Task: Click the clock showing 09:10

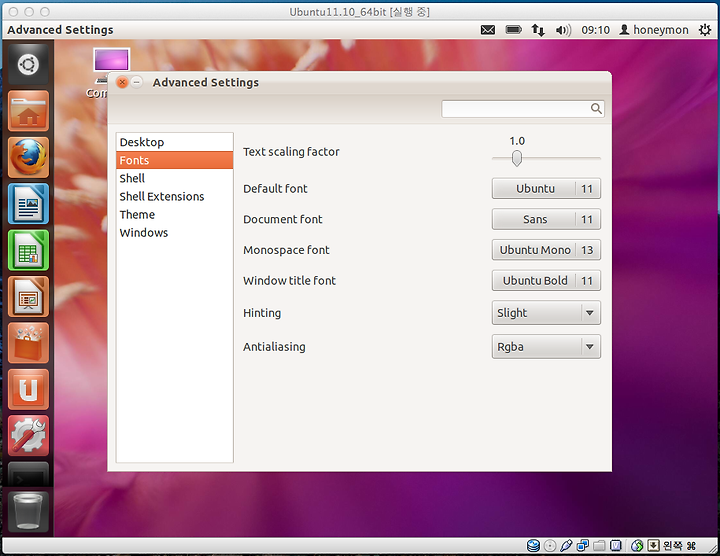Action: tap(596, 30)
